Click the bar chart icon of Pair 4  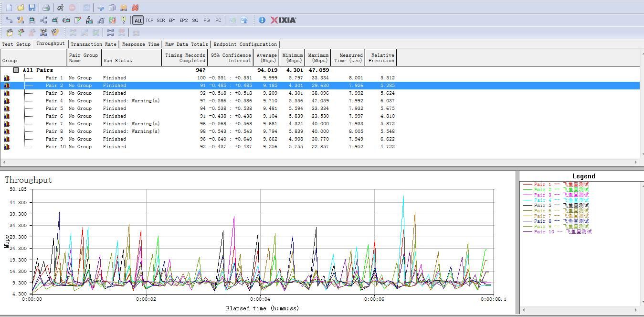click(x=7, y=101)
